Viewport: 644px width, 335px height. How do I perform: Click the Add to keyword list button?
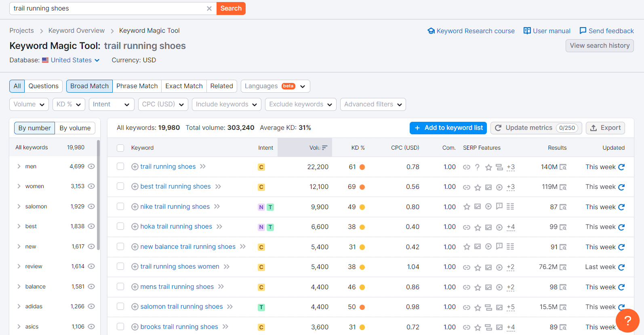tap(448, 128)
